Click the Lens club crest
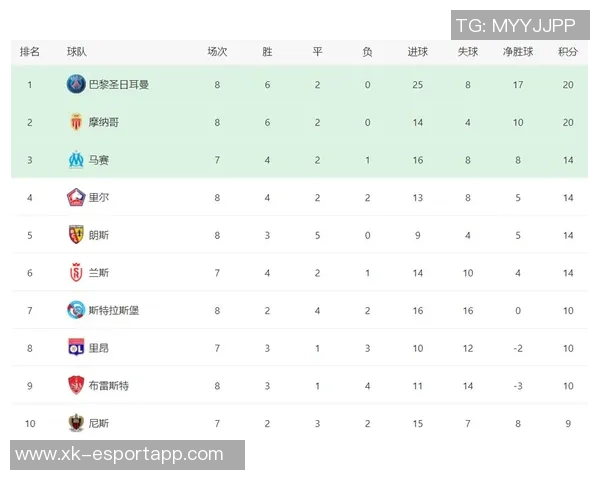Screen dimensions: 600x480 pos(77,235)
